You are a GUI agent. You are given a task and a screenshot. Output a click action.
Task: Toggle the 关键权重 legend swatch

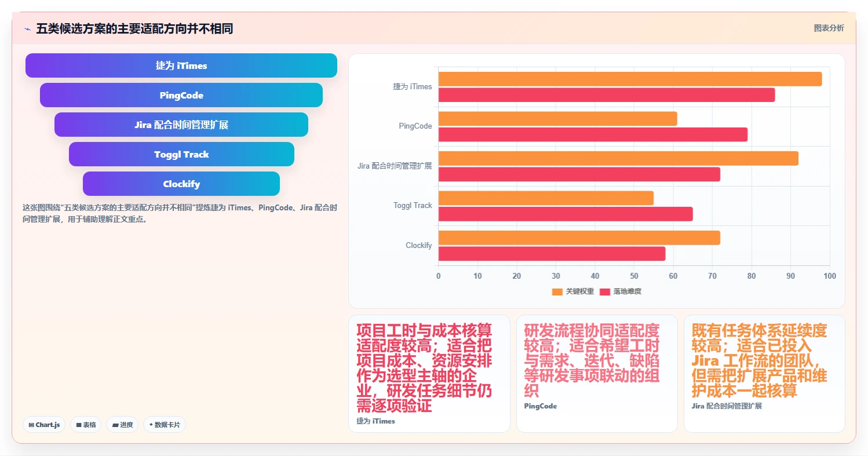point(557,291)
